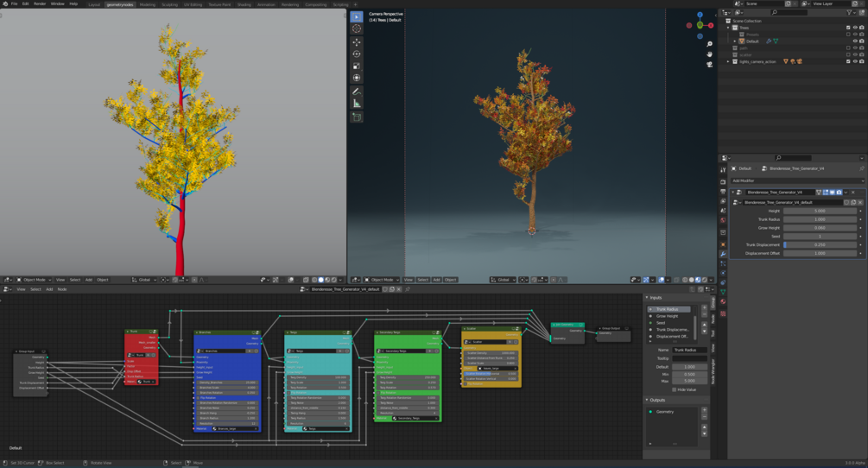Click the View button in the left viewport header
Viewport: 868px width, 468px height.
point(60,280)
